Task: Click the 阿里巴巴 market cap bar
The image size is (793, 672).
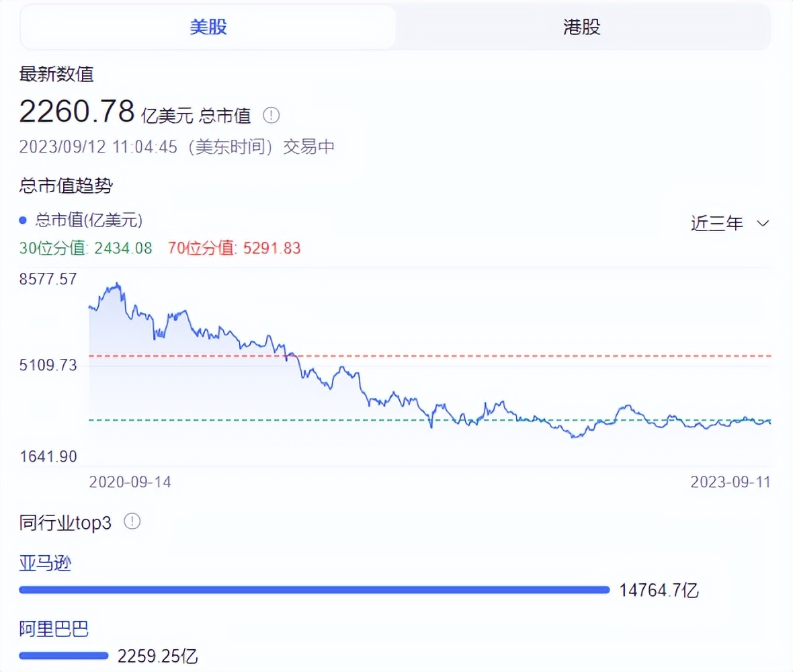Action: click(x=64, y=655)
